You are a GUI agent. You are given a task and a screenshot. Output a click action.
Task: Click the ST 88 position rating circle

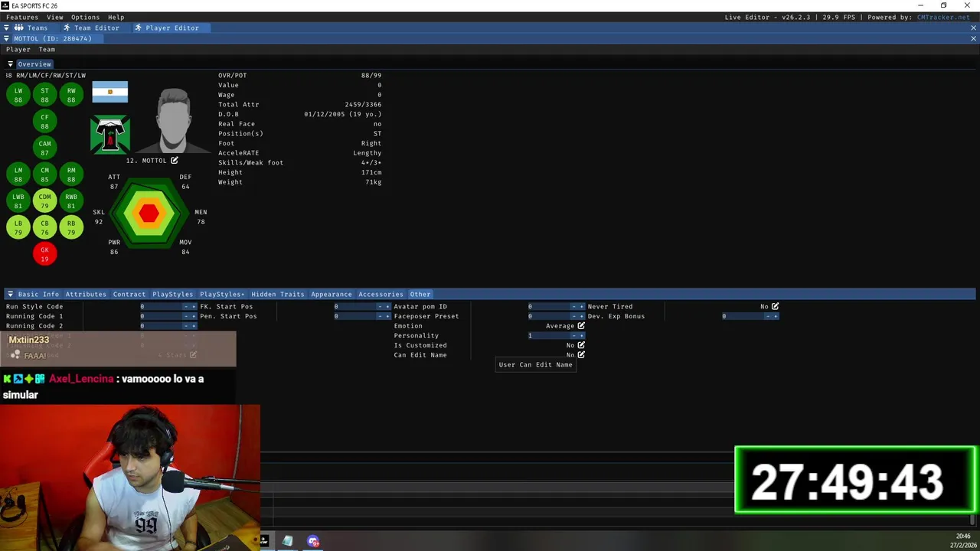(x=44, y=95)
